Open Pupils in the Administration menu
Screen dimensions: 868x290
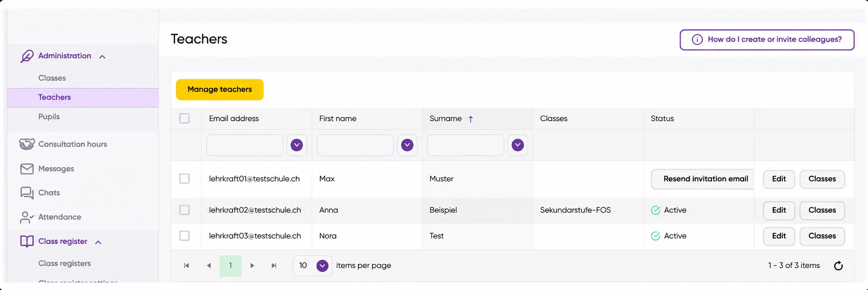point(49,117)
